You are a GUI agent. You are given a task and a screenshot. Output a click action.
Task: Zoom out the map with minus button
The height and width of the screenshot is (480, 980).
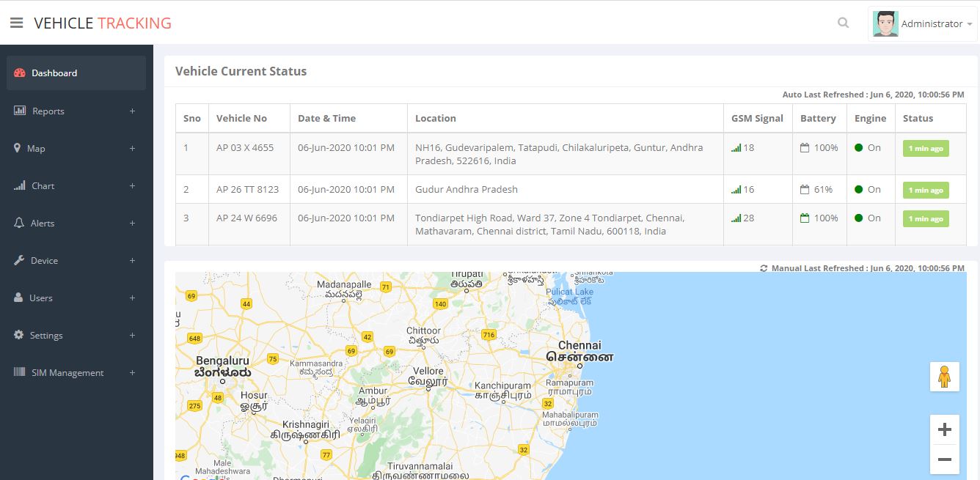(x=944, y=459)
